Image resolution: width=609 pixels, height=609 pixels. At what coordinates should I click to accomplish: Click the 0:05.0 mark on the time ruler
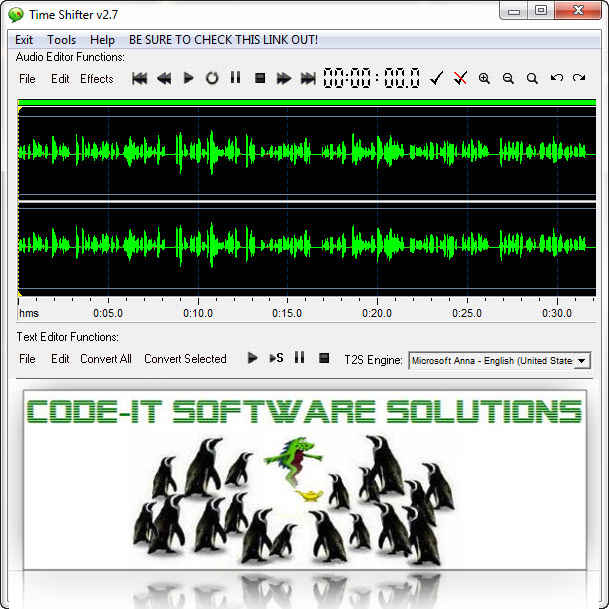[108, 313]
